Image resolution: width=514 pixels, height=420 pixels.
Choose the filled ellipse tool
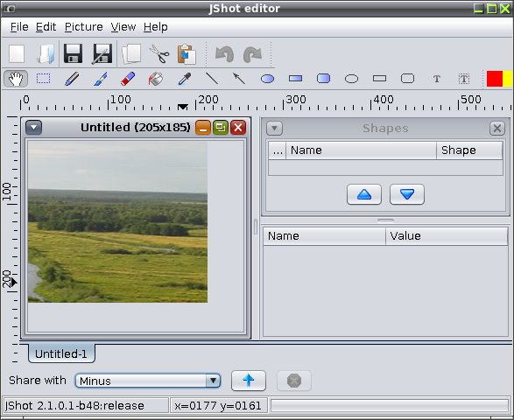(x=267, y=79)
